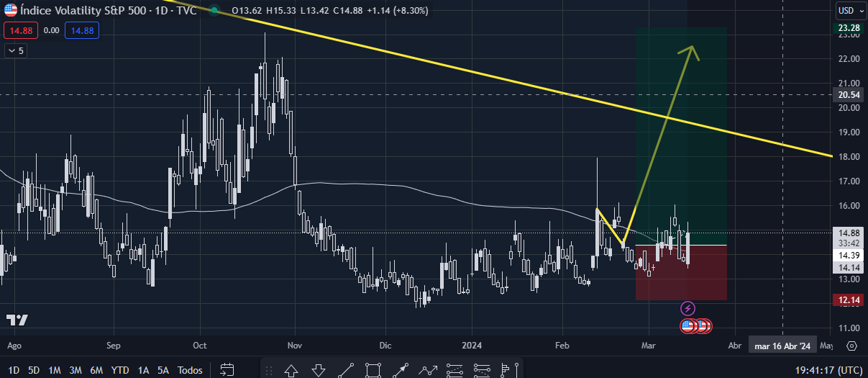Select the zigzag path drawing tool

pyautogui.click(x=428, y=371)
